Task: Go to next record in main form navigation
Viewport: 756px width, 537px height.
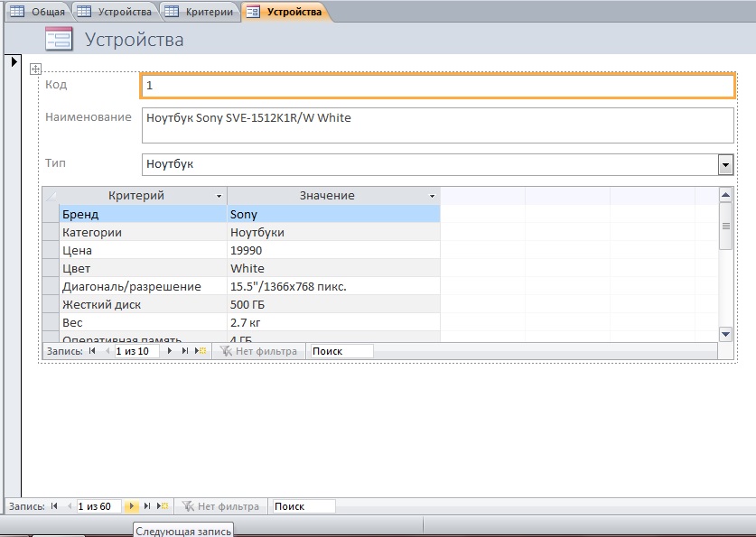Action: tap(131, 506)
